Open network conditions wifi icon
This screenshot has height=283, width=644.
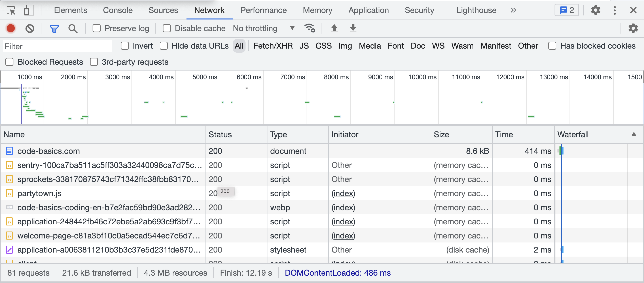pyautogui.click(x=309, y=28)
